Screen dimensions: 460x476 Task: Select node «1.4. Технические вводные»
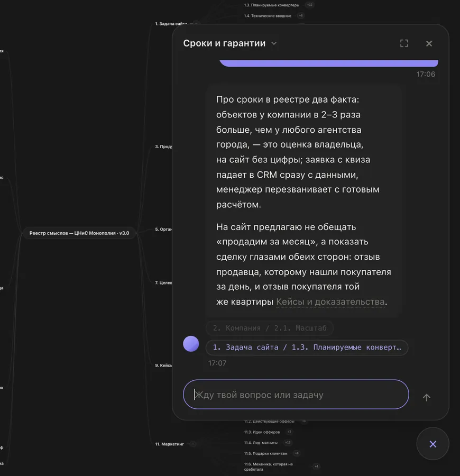(268, 16)
